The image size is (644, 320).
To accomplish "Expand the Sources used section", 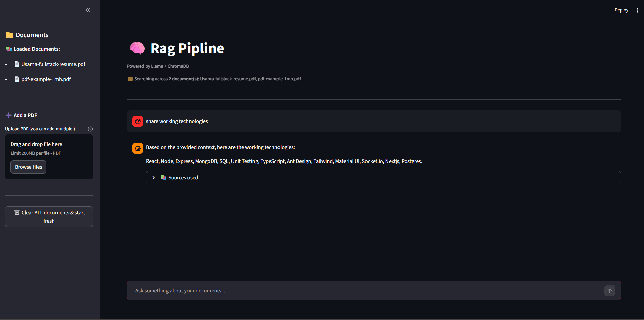I will tap(383, 178).
